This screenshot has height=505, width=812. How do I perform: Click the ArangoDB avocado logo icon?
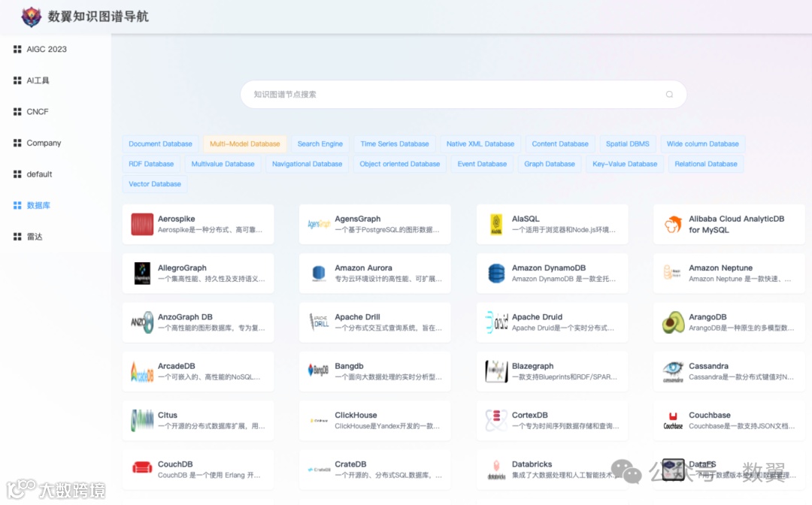pos(673,322)
